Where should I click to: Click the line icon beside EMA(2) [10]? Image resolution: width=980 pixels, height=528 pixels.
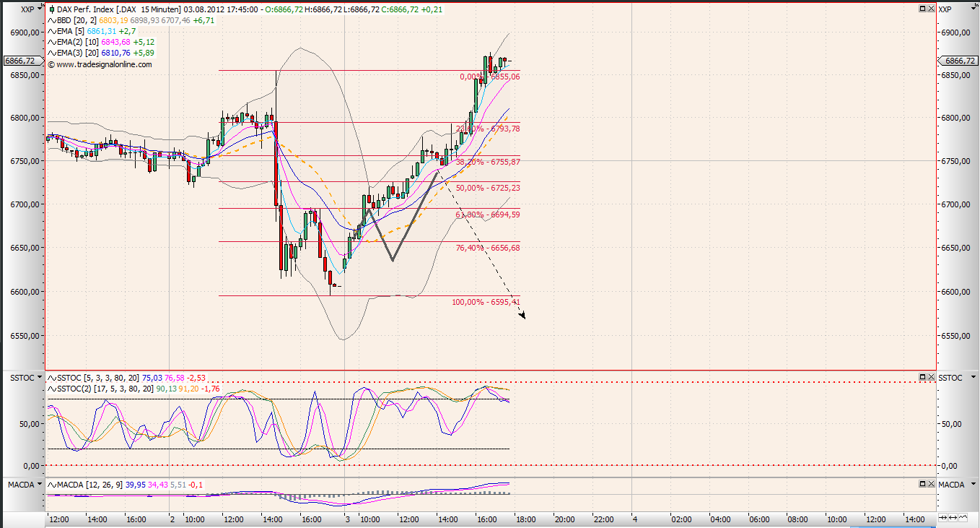click(x=51, y=42)
